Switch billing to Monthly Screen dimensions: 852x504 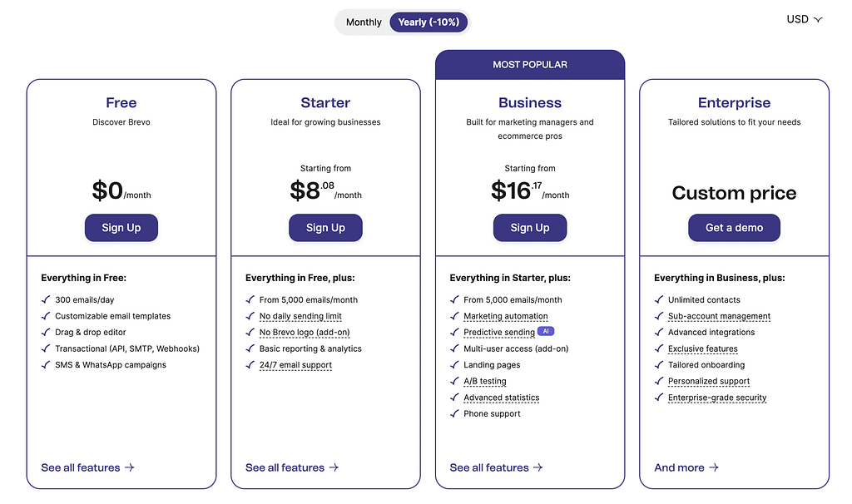tap(364, 22)
